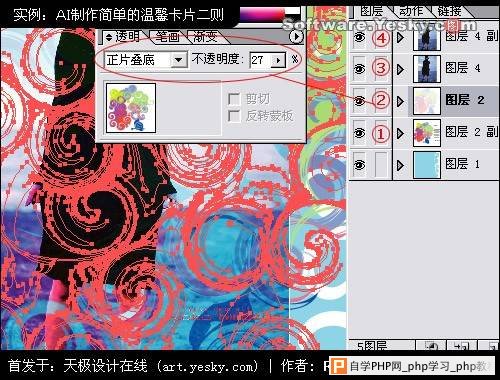Click the delete layer icon at the panel corner
The width and height of the screenshot is (500, 380).
489,346
